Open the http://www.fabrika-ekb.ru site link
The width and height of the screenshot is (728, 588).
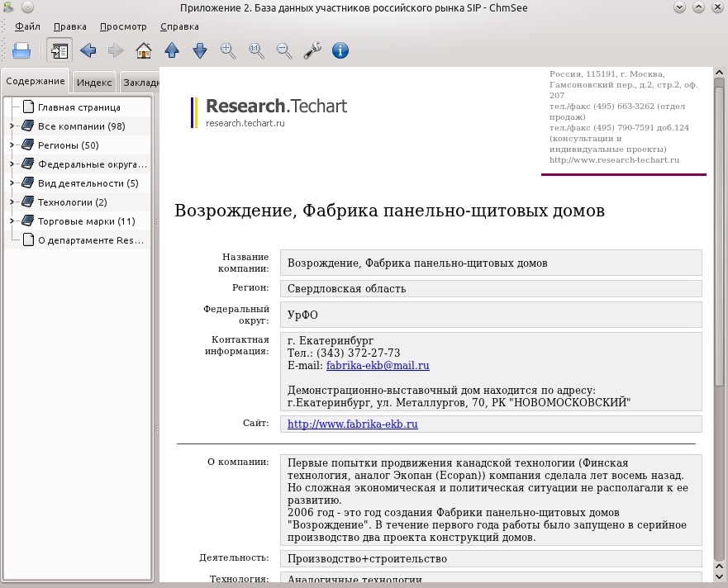point(352,424)
